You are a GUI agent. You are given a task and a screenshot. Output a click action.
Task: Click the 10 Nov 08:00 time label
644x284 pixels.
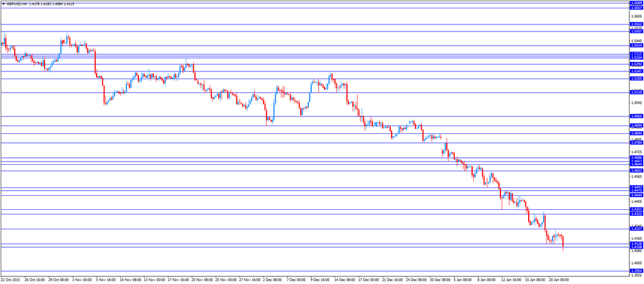pyautogui.click(x=129, y=279)
